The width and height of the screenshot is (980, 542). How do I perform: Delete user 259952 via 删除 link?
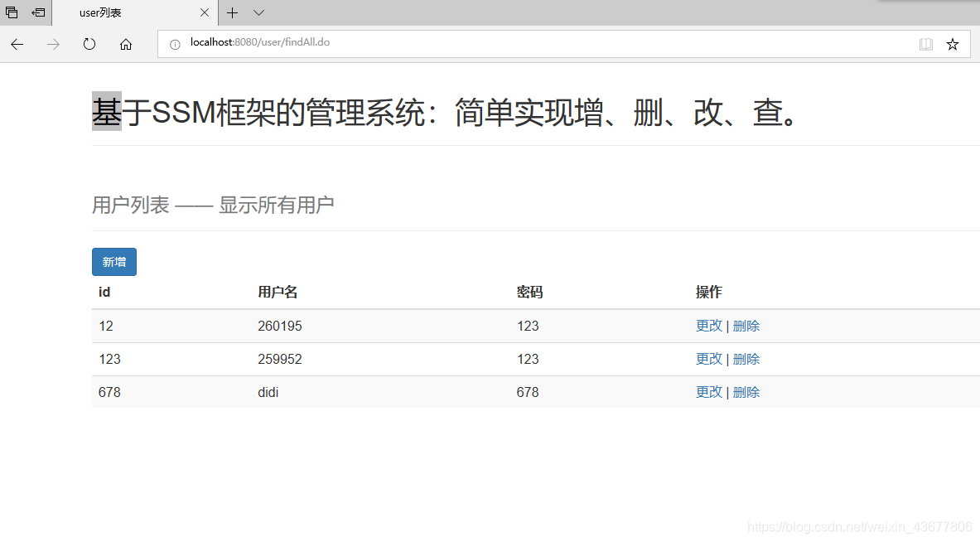point(746,359)
